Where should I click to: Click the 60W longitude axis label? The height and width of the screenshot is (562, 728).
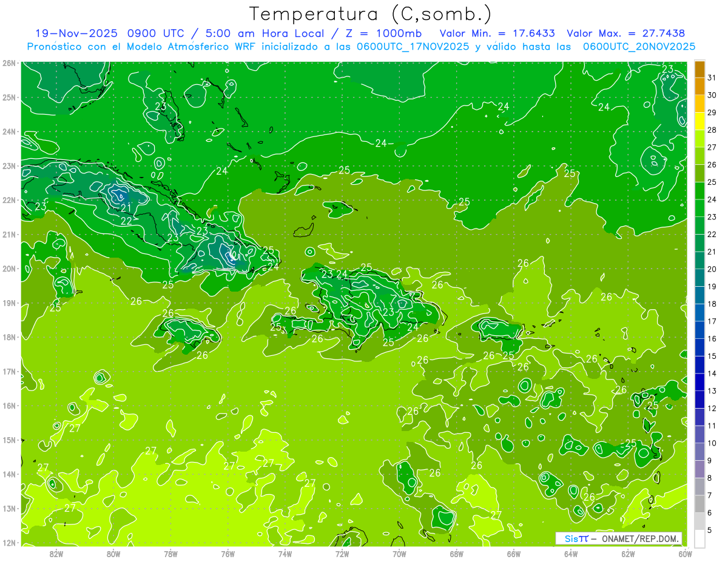(685, 554)
